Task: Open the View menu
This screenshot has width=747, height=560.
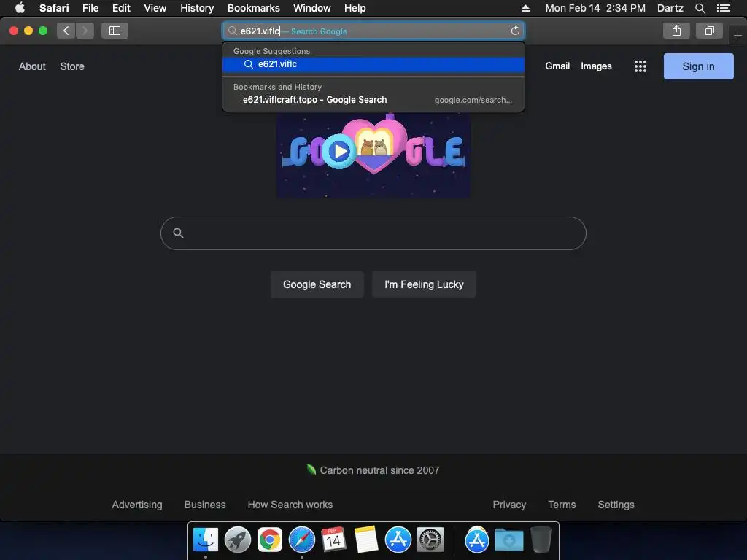Action: coord(155,8)
